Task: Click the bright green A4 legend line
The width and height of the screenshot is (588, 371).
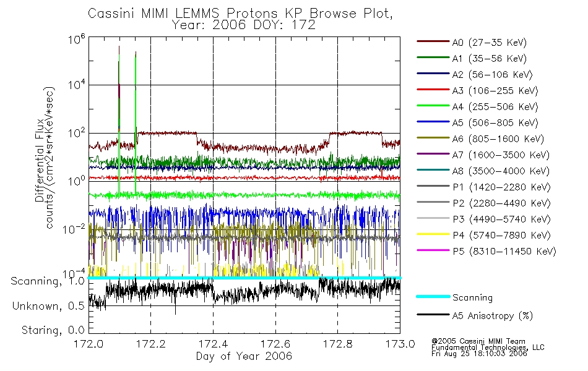Action: coord(433,106)
